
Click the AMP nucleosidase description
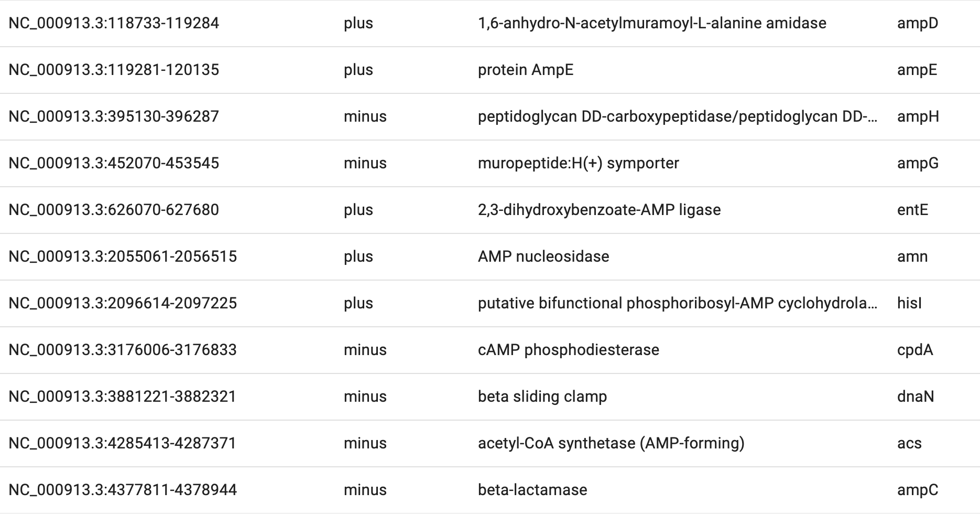pos(543,256)
